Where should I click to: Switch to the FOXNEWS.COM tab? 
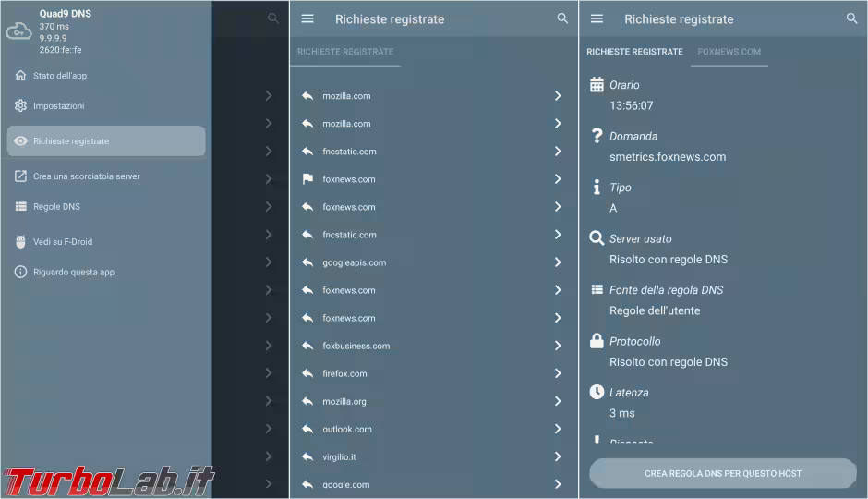tap(729, 52)
